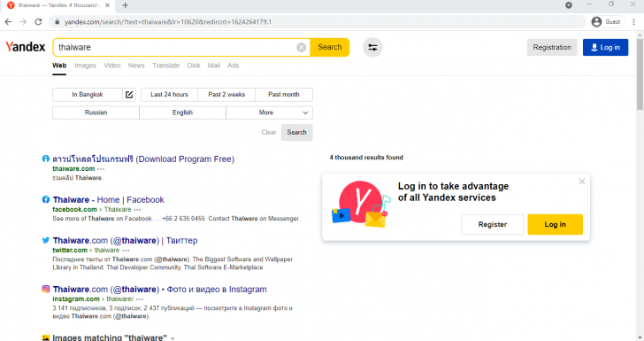Open three-dot menu for the twitter.com result
This screenshot has width=644, height=341.
(126, 251)
